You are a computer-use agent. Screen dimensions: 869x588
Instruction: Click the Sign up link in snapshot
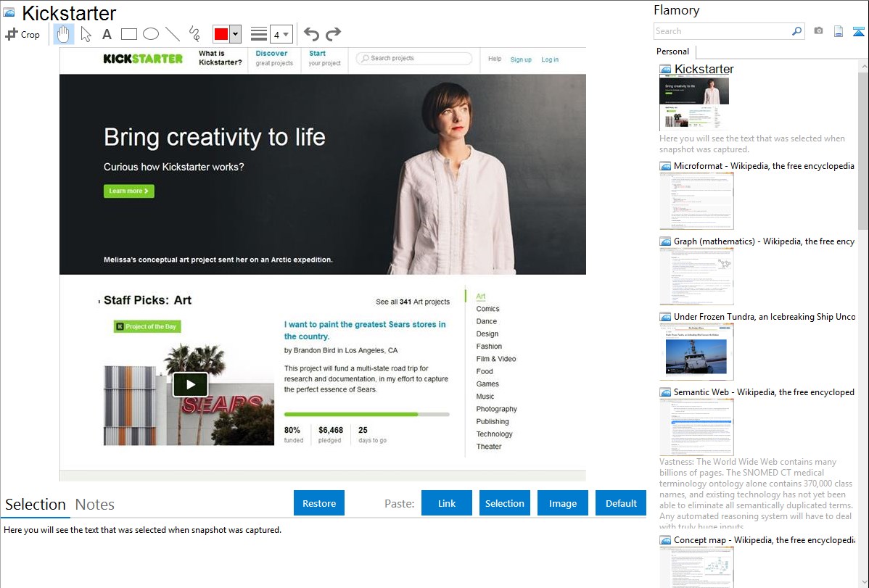[x=521, y=59]
